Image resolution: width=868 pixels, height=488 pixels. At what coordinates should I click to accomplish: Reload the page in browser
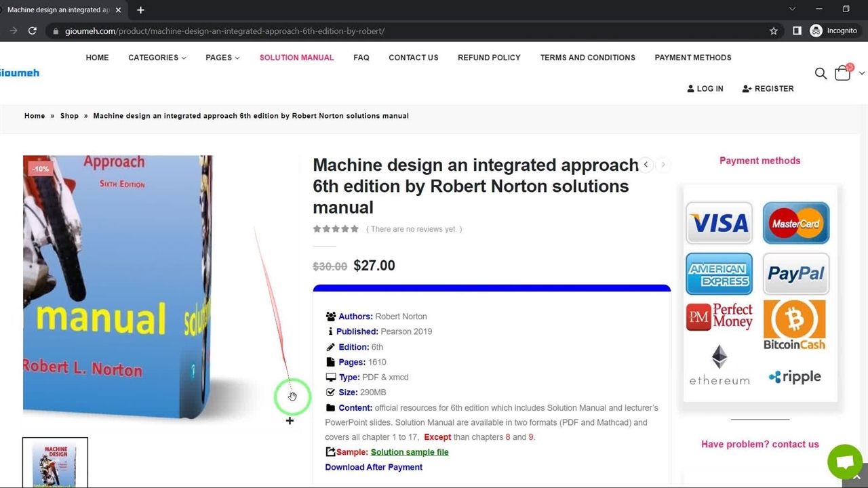tap(32, 30)
